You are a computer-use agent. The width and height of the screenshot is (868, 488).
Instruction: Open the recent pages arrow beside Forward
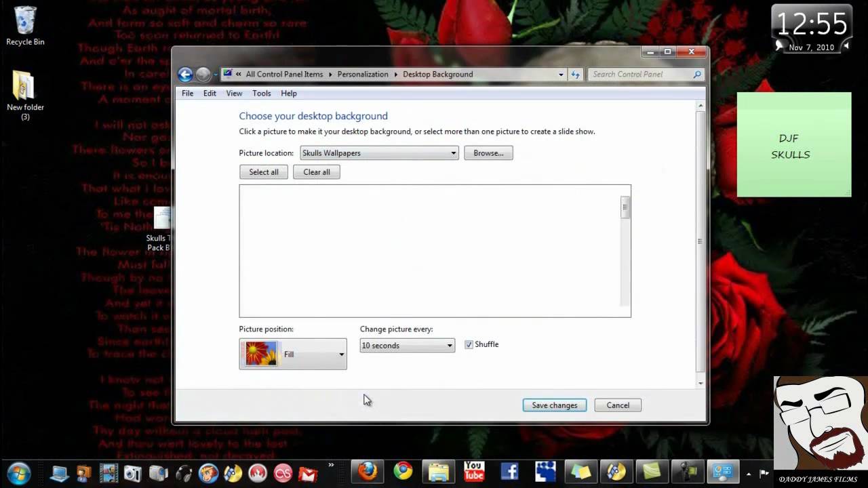pos(215,75)
